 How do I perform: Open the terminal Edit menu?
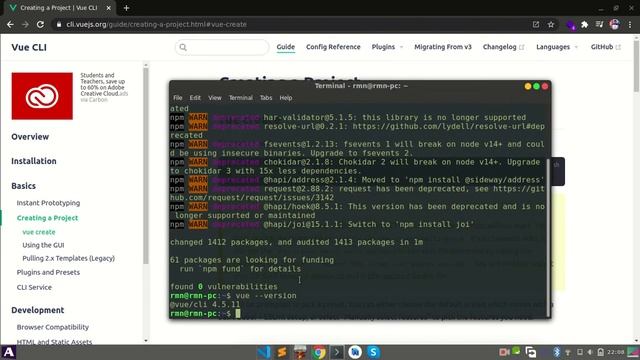[x=195, y=98]
